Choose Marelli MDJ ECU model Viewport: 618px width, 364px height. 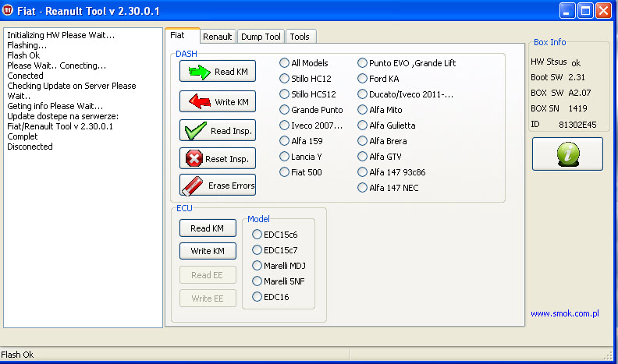click(279, 266)
